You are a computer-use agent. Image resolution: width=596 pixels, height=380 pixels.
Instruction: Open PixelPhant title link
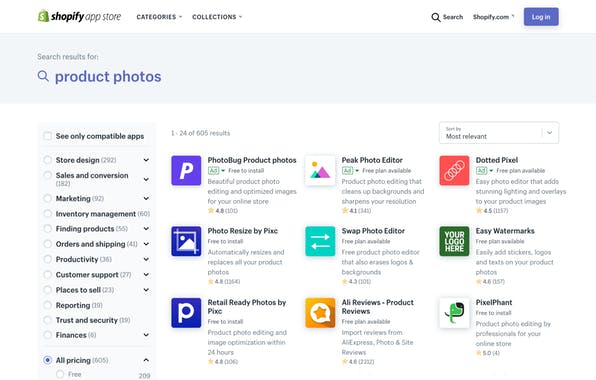pyautogui.click(x=494, y=302)
